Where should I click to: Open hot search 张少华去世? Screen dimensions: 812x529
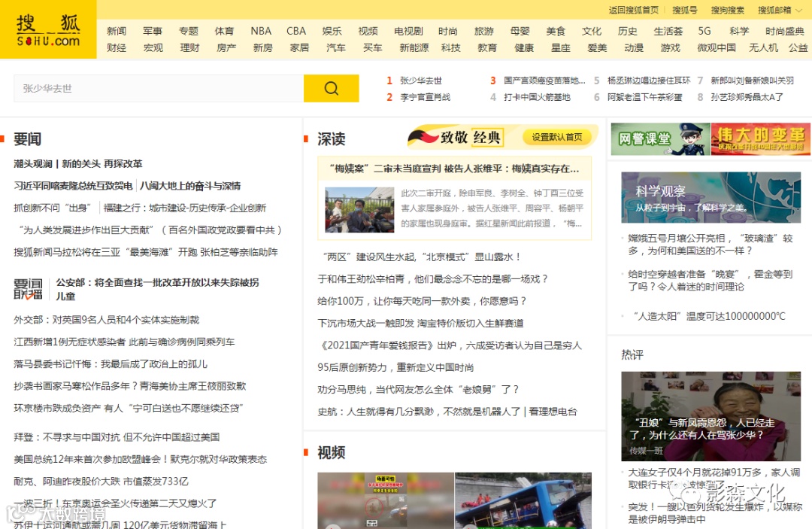click(421, 81)
